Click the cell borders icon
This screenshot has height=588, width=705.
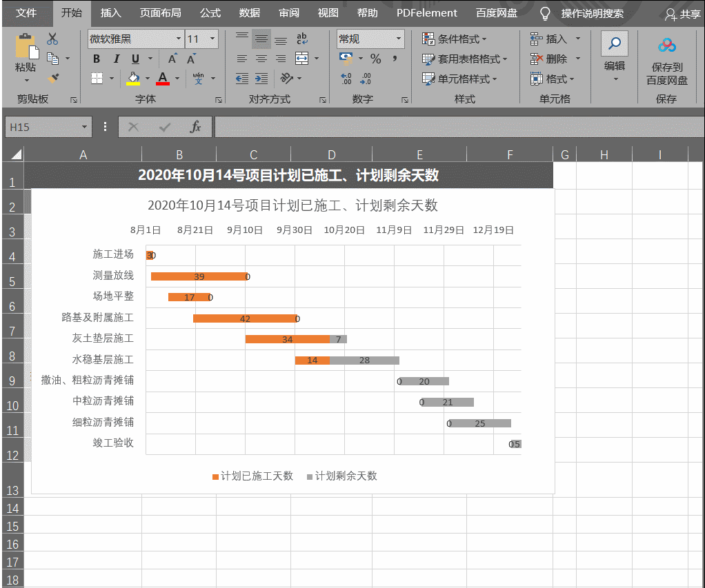[x=97, y=78]
